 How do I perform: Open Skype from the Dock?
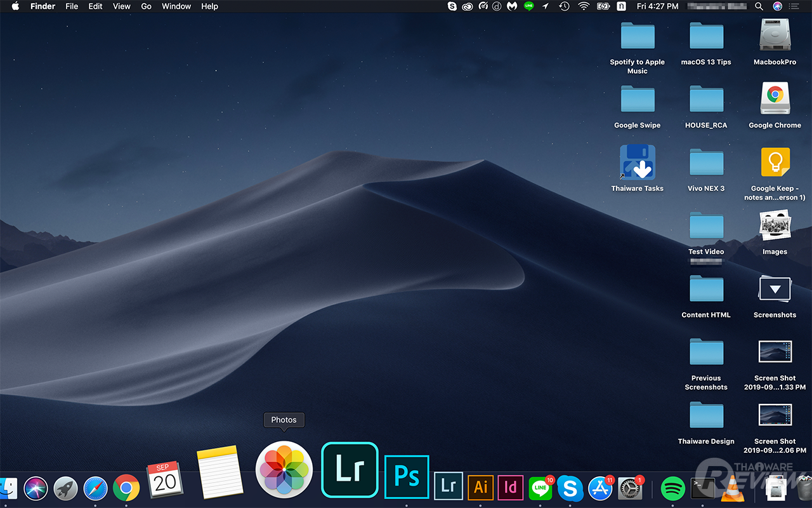[570, 488]
